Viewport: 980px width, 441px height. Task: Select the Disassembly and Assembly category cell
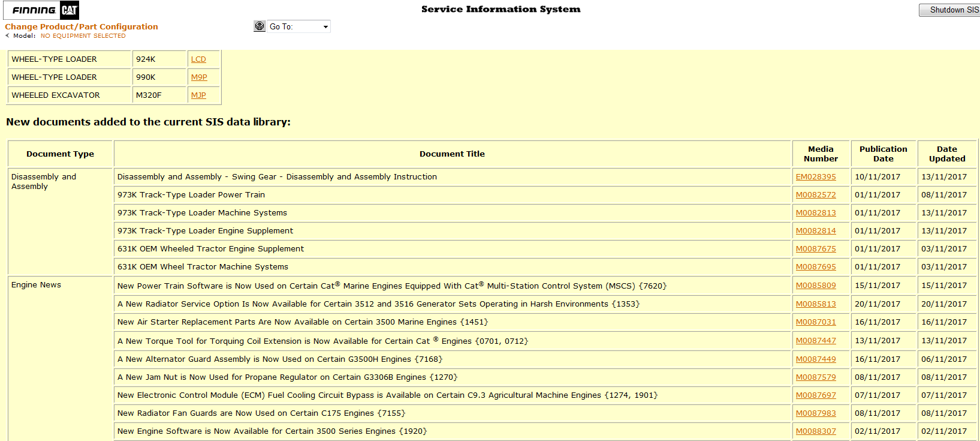point(60,221)
